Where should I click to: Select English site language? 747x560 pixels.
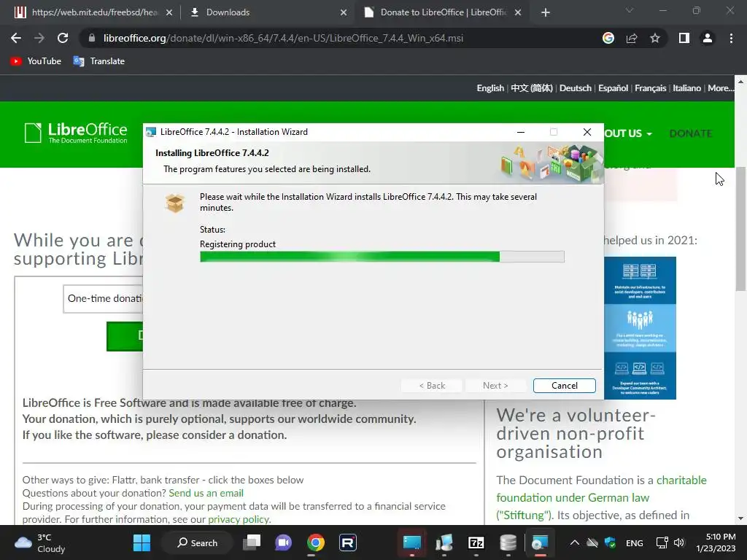pyautogui.click(x=490, y=88)
